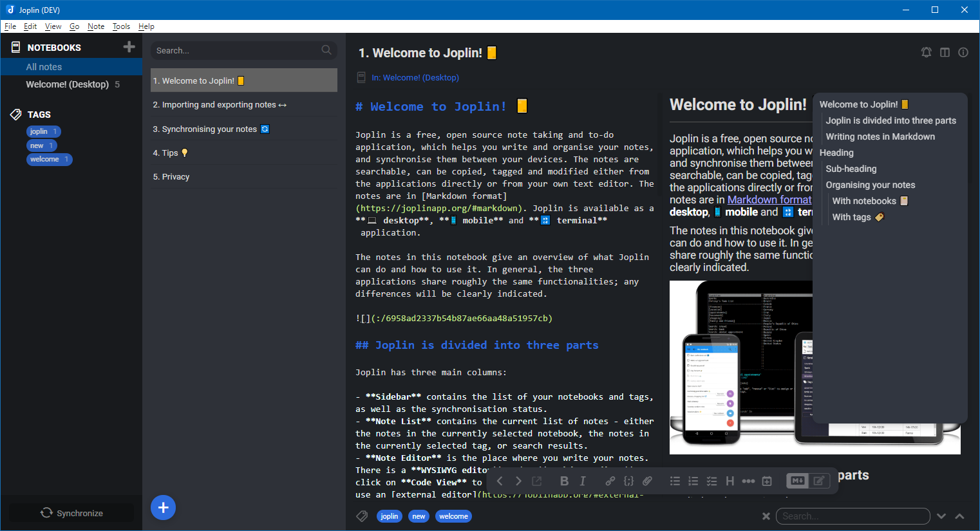Create a new note with the blue plus button

click(x=164, y=507)
